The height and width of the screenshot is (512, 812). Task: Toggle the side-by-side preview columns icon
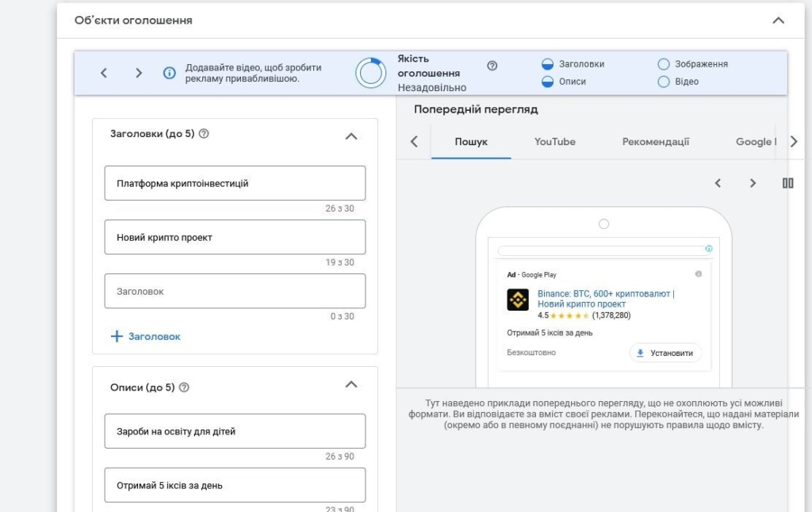[787, 183]
